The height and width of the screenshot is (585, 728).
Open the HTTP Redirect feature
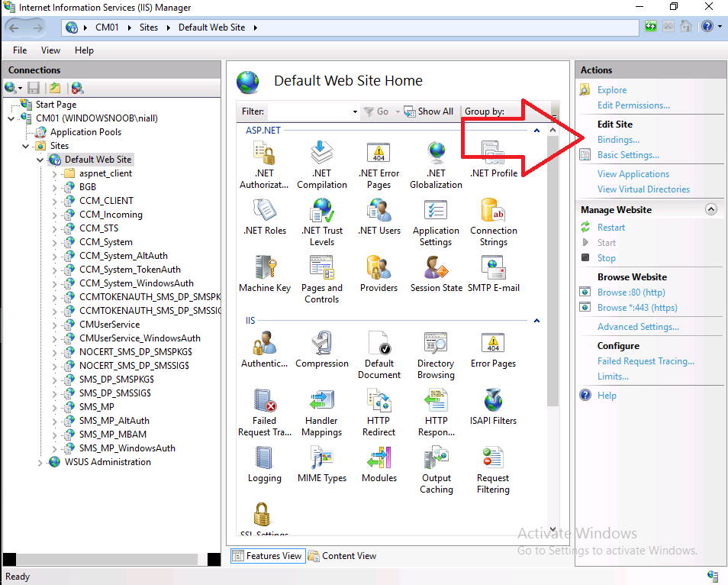pyautogui.click(x=378, y=412)
